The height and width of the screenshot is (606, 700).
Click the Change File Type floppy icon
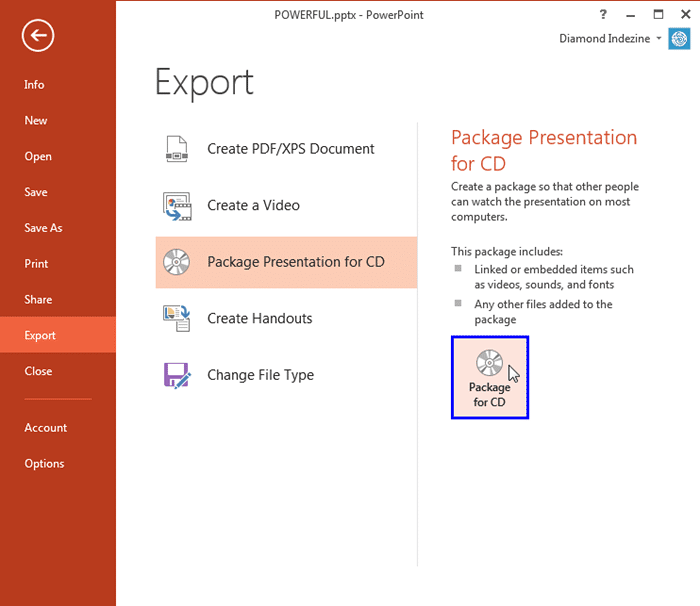177,376
